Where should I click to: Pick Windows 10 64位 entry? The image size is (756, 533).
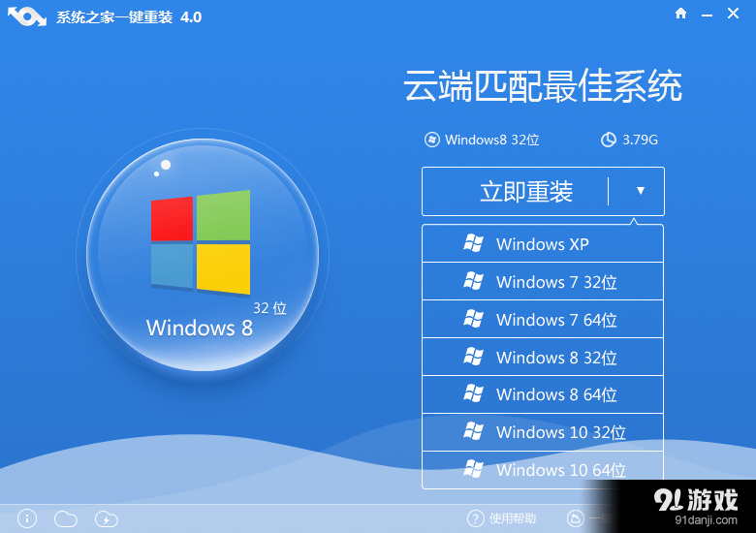tap(542, 470)
